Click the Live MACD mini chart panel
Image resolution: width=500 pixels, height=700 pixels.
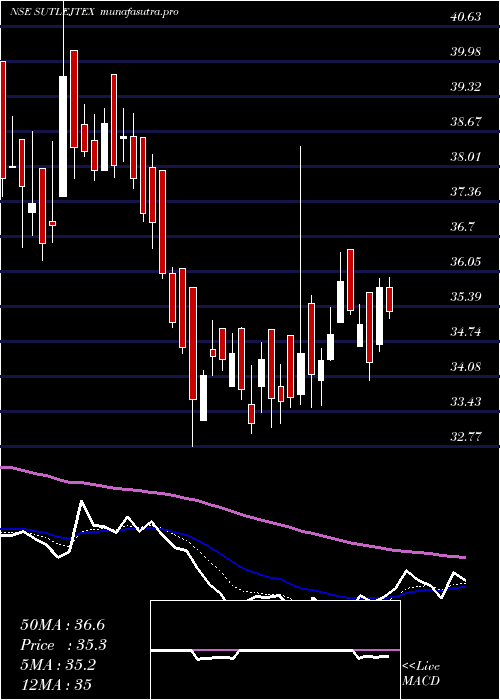coord(275,650)
